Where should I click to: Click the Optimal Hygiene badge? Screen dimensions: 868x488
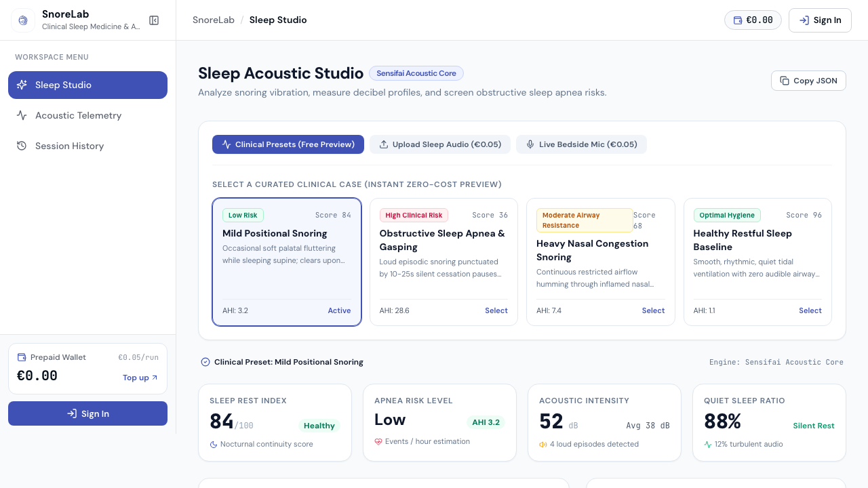click(727, 215)
